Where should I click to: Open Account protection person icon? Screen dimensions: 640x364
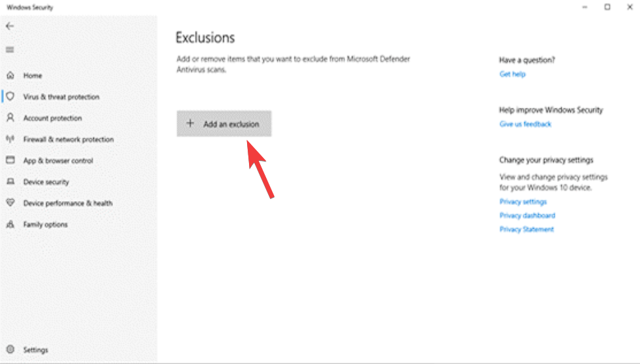[x=10, y=118]
